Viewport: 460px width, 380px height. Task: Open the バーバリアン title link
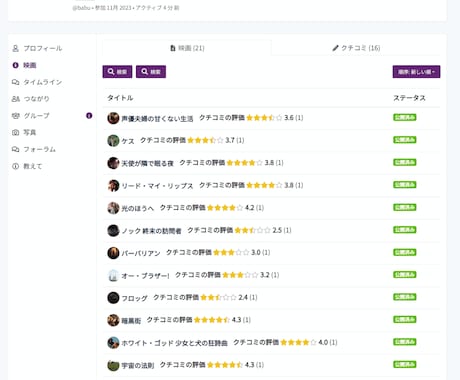pyautogui.click(x=141, y=253)
